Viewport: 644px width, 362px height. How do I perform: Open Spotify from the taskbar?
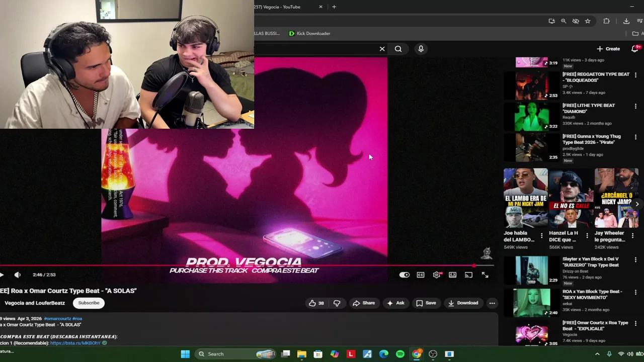[400, 354]
